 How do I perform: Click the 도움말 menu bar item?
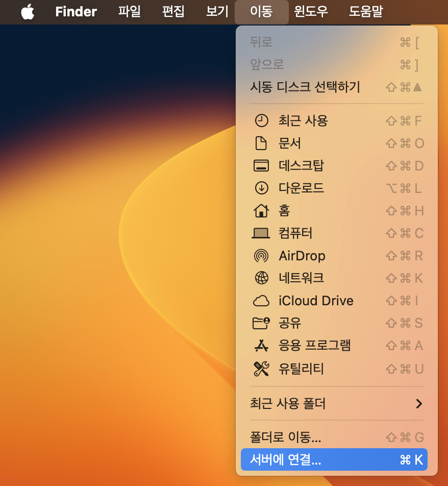click(x=365, y=12)
